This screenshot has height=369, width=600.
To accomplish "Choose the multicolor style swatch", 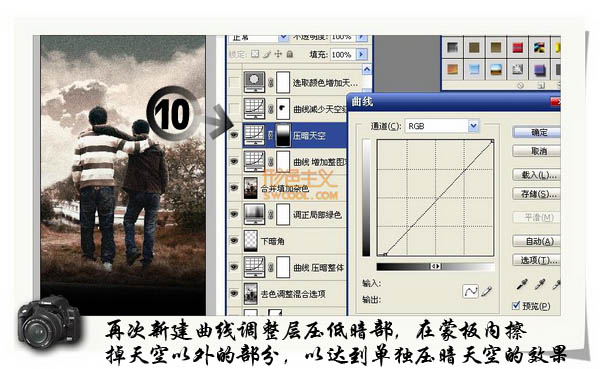I will pos(540,47).
